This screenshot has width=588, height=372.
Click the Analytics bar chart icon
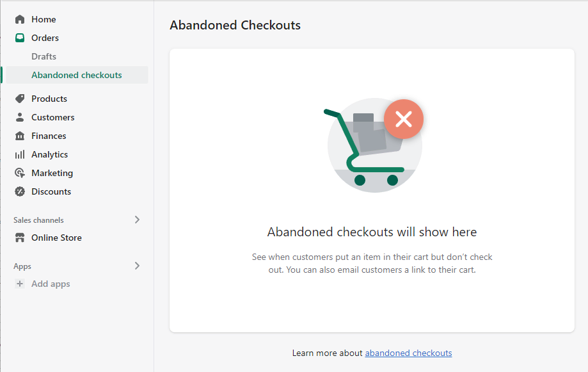[x=20, y=154]
